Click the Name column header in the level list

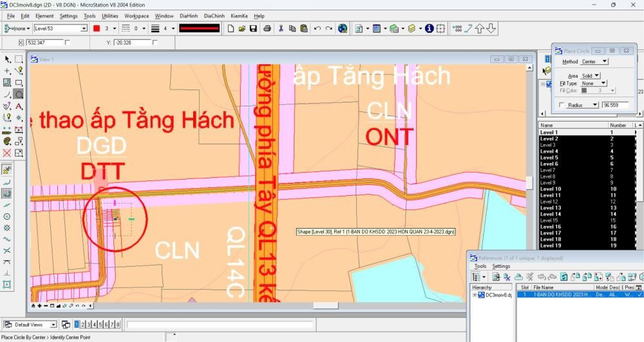tap(573, 125)
